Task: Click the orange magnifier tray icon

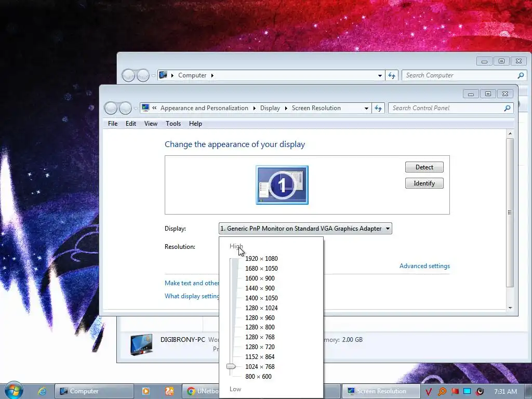Action: 442,392
